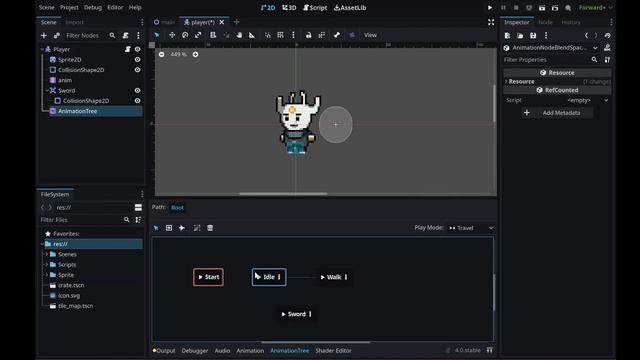The image size is (640, 360).
Task: Zoom in the 2D viewport
Action: click(196, 54)
